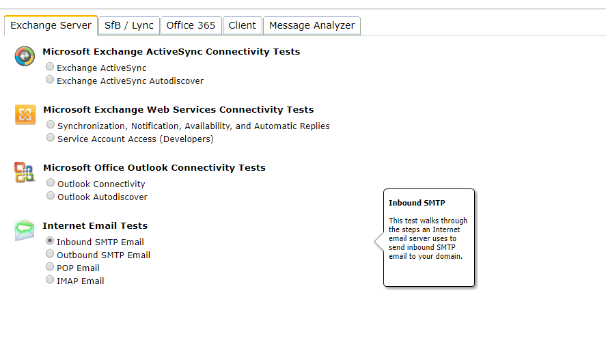This screenshot has width=606, height=364.
Task: Click the Office Outlook Connectivity icon
Action: click(x=25, y=172)
